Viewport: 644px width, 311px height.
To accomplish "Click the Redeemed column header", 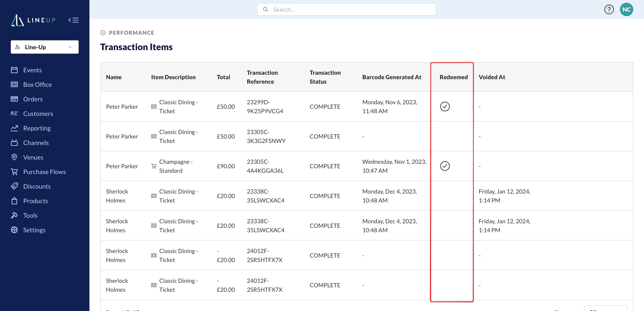I will 453,77.
